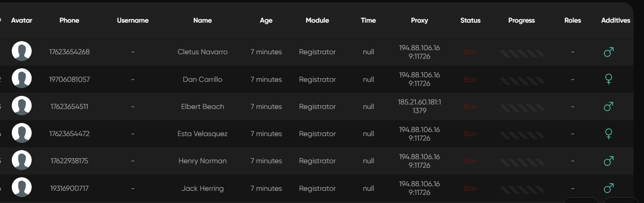Click the Status column header
644x203 pixels.
(470, 20)
